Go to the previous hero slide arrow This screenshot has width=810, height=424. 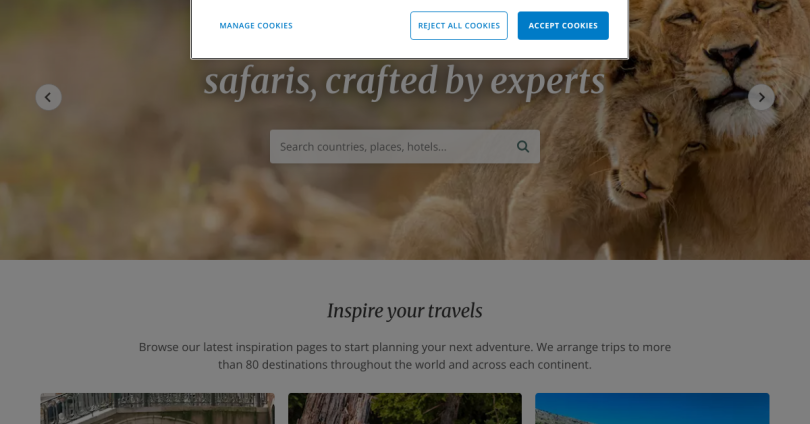[49, 97]
